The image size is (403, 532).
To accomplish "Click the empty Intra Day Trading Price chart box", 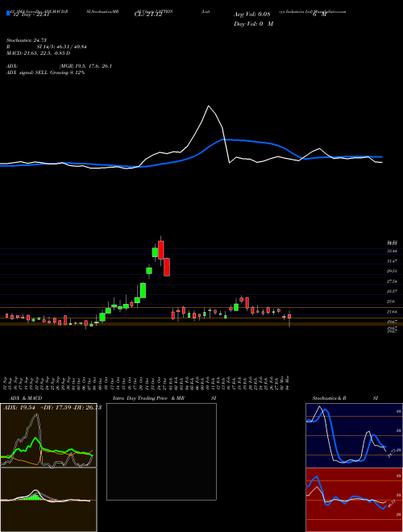I will pyautogui.click(x=161, y=451).
